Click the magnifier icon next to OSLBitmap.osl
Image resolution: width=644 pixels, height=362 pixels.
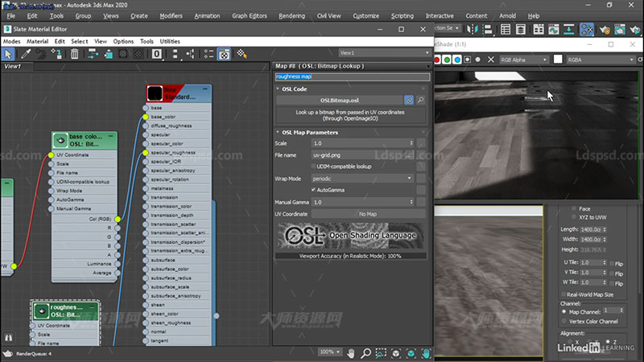coord(420,100)
